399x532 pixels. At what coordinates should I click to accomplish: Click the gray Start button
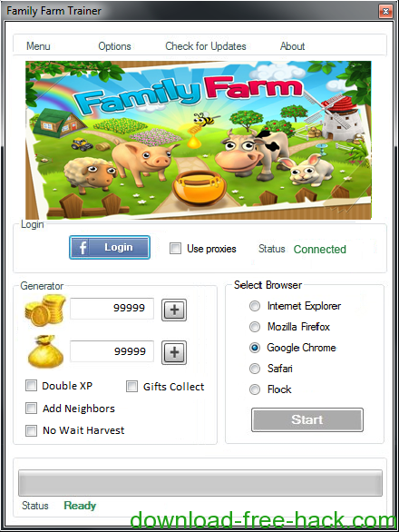coord(307,419)
